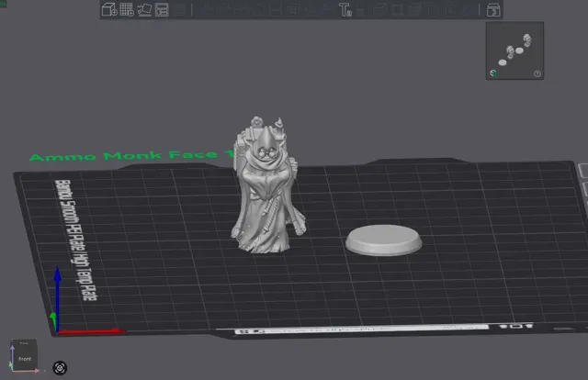Image resolution: width=588 pixels, height=380 pixels.
Task: Click the small round icon at thumbnail's bottom right
Action: 537,73
